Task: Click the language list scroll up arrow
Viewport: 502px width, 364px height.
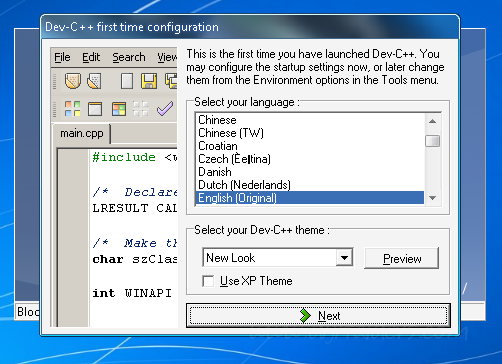Action: [x=433, y=121]
